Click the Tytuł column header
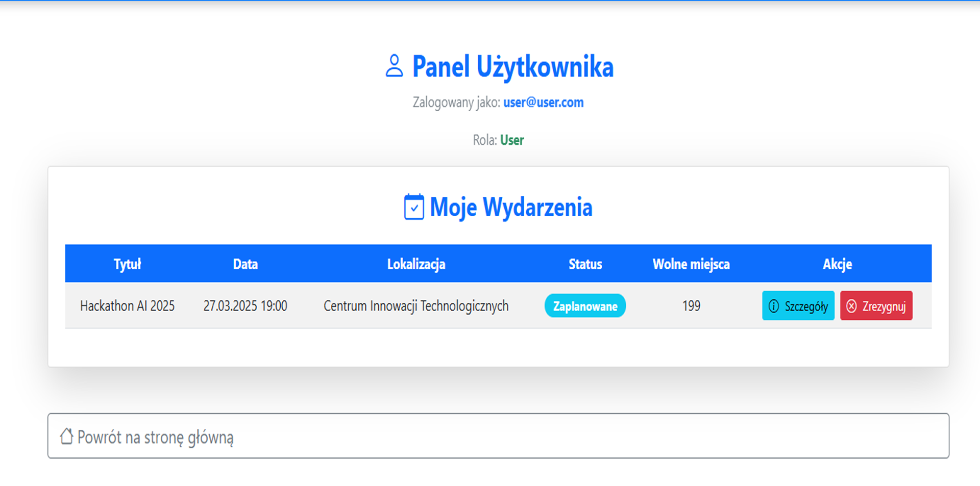This screenshot has width=980, height=486. tap(127, 264)
